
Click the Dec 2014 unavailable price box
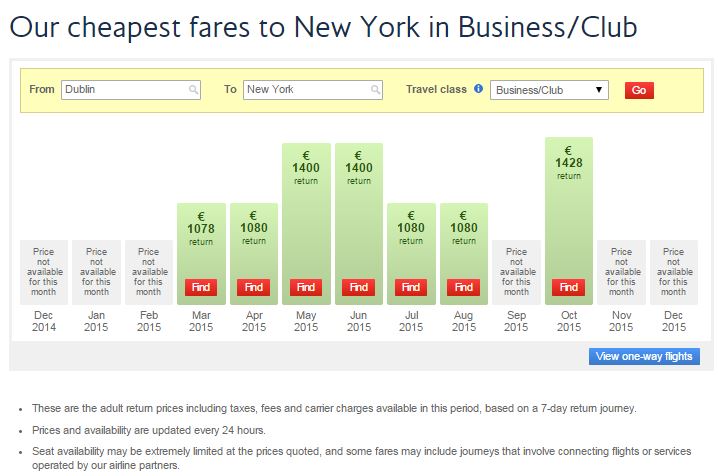[x=44, y=271]
